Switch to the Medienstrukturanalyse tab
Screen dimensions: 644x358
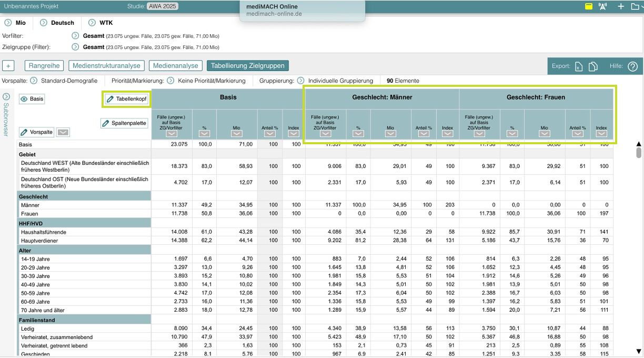[106, 66]
